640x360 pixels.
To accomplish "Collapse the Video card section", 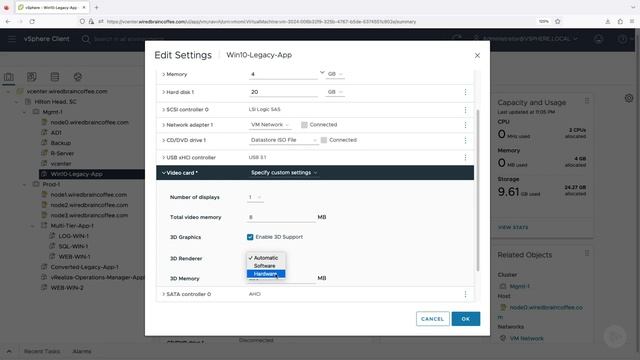I will (164, 173).
